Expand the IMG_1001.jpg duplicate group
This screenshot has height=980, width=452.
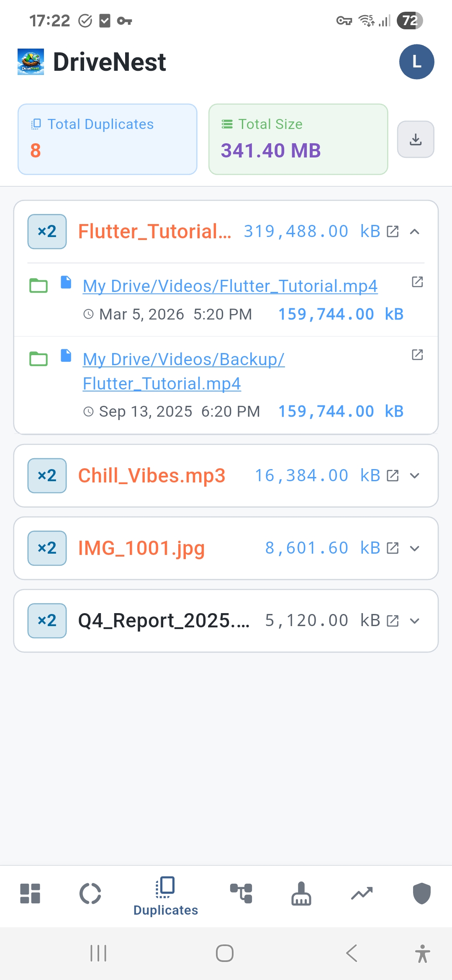click(x=414, y=548)
